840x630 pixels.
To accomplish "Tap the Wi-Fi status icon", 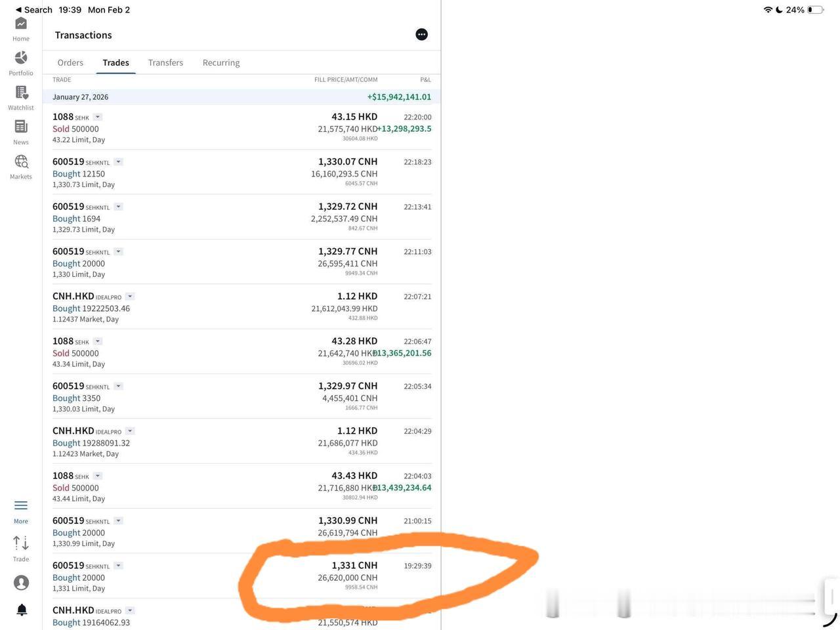I will click(x=768, y=10).
